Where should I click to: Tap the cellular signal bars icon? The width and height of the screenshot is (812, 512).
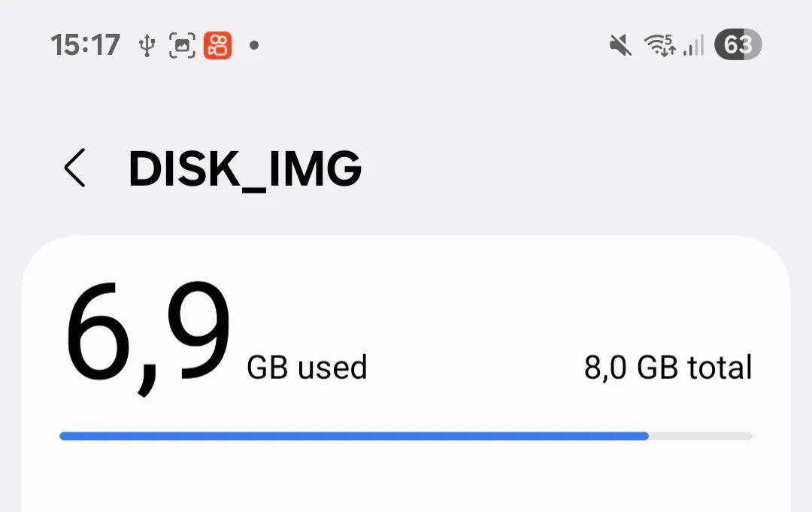pos(693,46)
